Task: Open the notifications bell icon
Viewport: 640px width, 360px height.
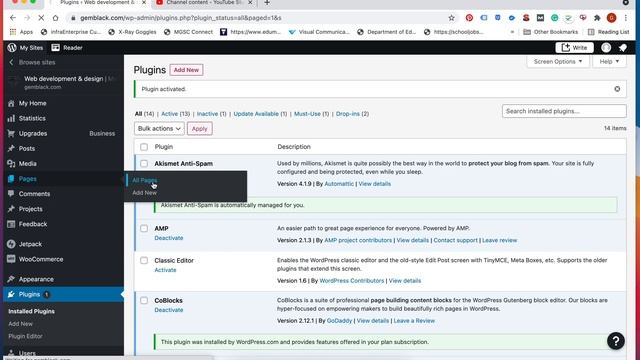Action: click(x=623, y=48)
